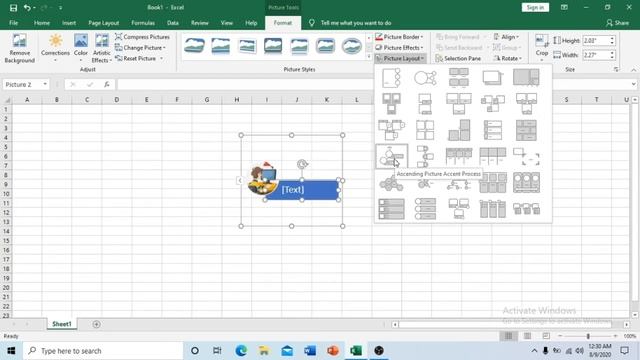This screenshot has width=640, height=360.
Task: Open the Change Picture dropdown
Action: 140,48
